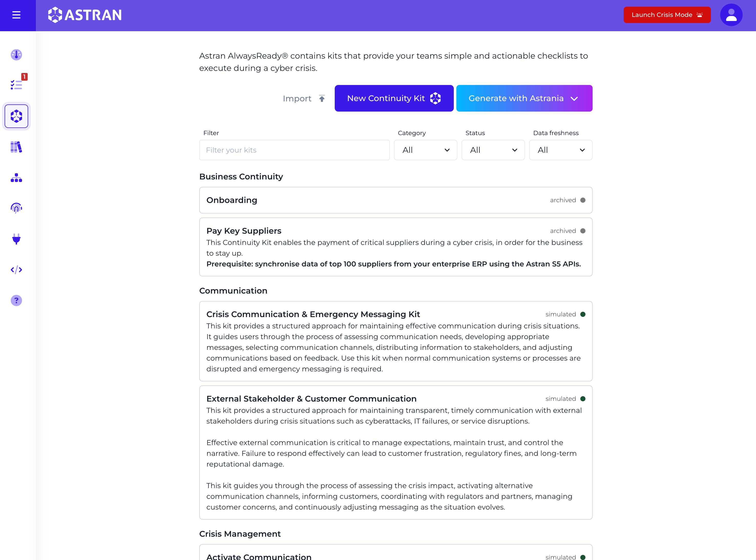This screenshot has height=560, width=756.
Task: Focus the Filter your kits field
Action: (x=295, y=150)
